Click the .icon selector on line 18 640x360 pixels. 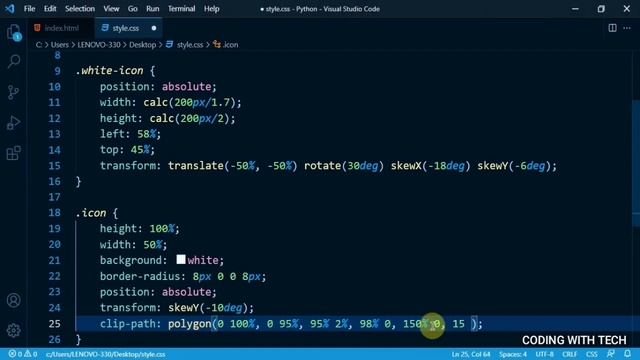(91, 213)
